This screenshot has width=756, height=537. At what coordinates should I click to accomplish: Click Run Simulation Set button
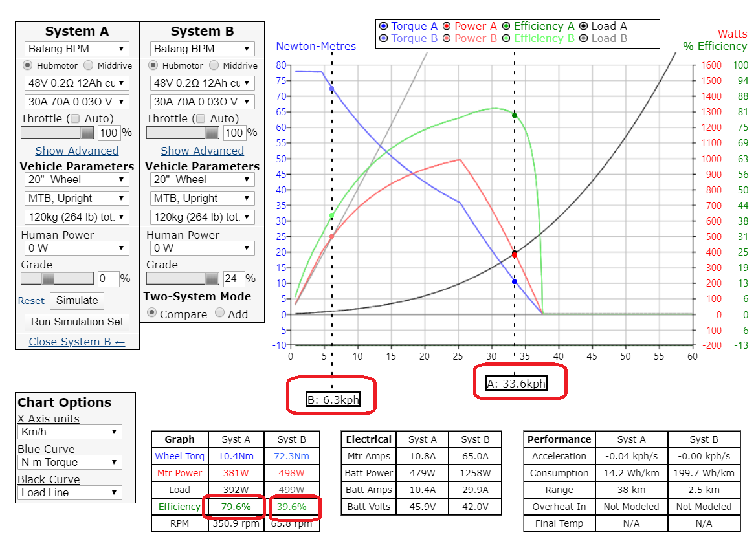[76, 322]
